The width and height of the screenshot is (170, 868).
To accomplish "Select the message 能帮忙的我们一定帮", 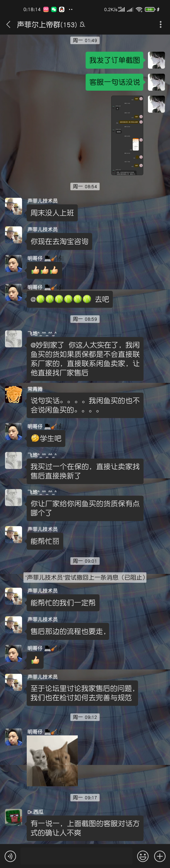I will pos(63,602).
